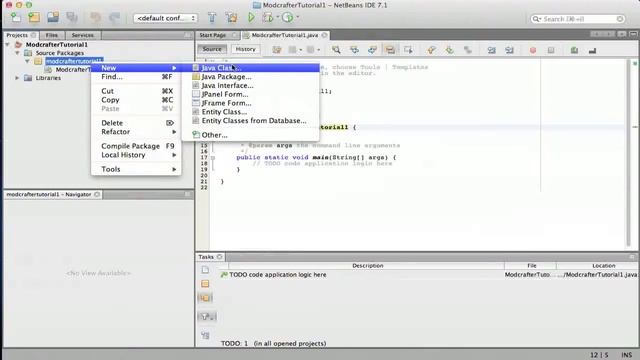Switch to the Projects tab

click(x=20, y=35)
